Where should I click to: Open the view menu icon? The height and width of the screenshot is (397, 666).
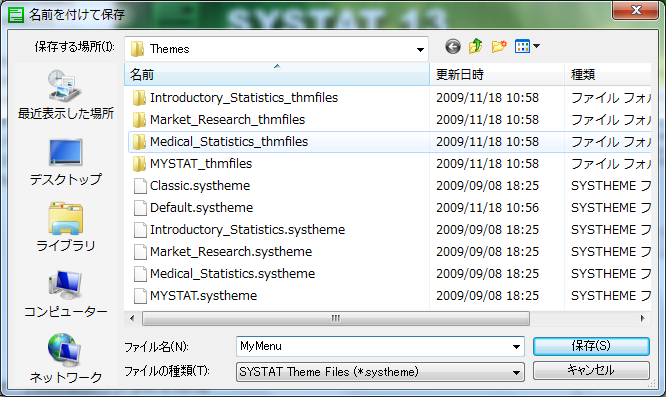(527, 46)
